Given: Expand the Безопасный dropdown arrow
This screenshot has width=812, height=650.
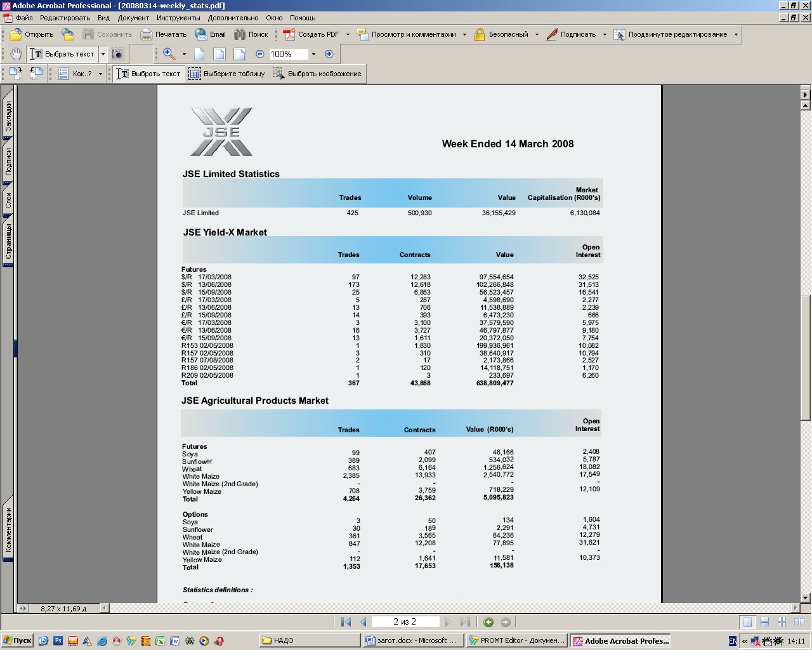Looking at the screenshot, I should point(537,34).
